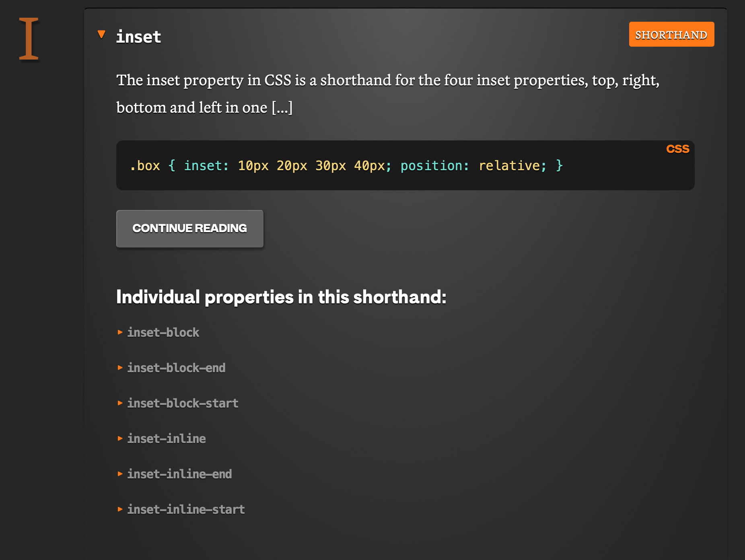Select the inset-inline-start property name
Image resolution: width=745 pixels, height=560 pixels.
[x=186, y=510]
